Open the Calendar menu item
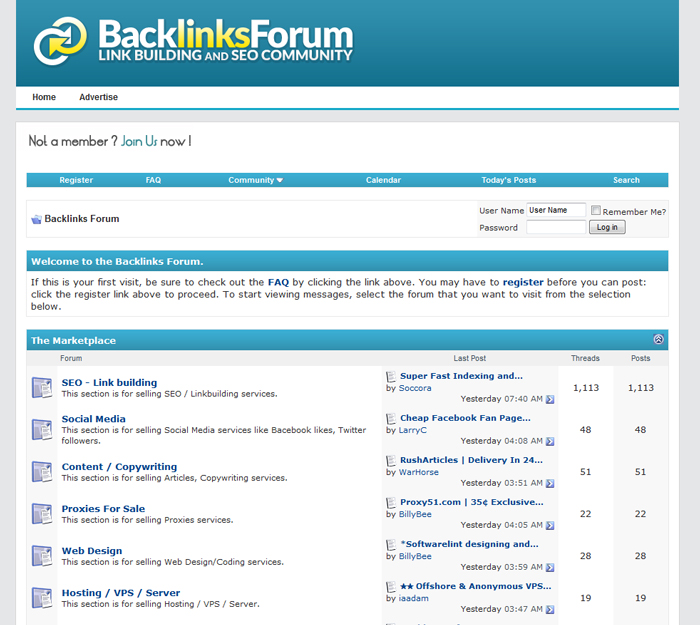This screenshot has height=625, width=700. (x=383, y=180)
